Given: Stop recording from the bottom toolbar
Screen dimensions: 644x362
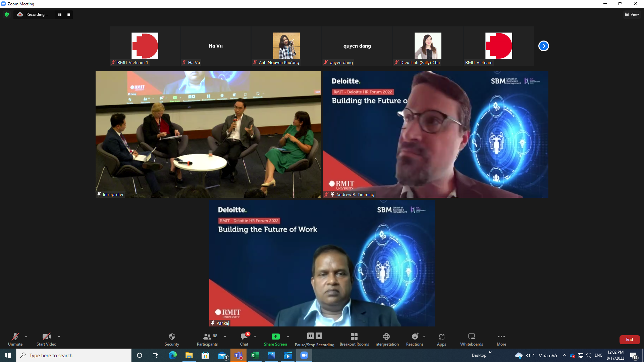Looking at the screenshot, I should pos(319,336).
